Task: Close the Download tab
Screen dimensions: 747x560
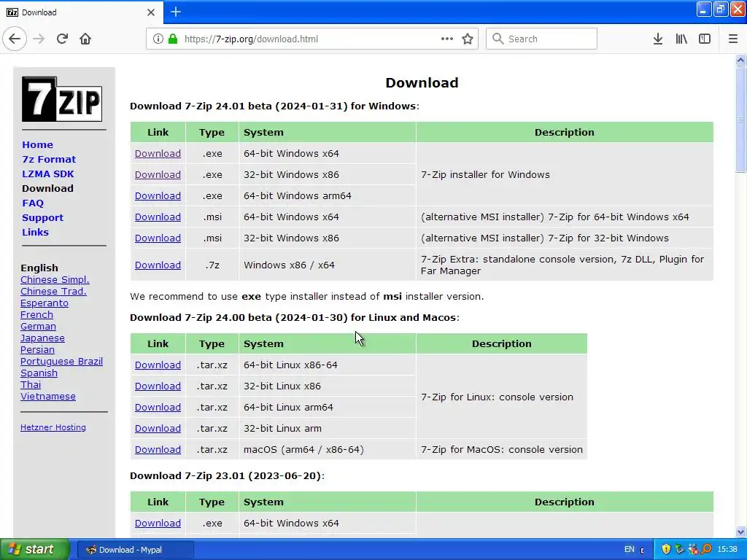Action: click(150, 12)
